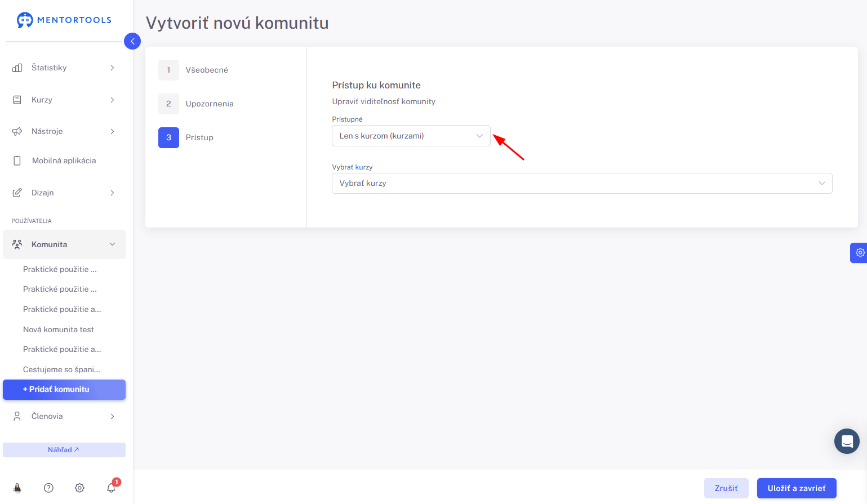Go to step 1 Všeobecné
The width and height of the screenshot is (867, 504).
pyautogui.click(x=193, y=70)
